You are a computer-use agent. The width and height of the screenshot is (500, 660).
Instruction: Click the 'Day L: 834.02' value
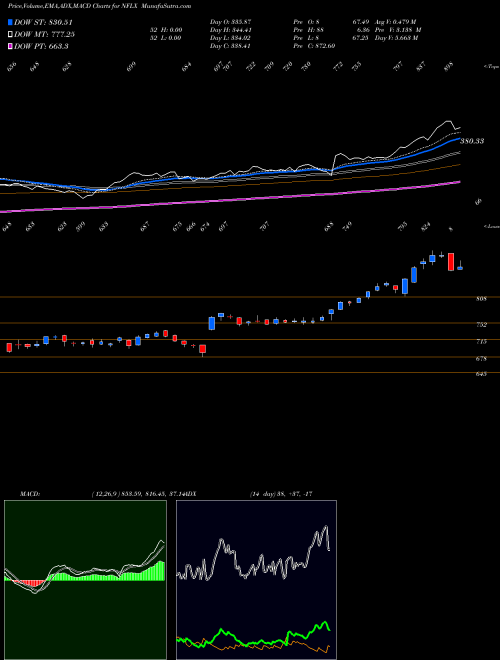pyautogui.click(x=230, y=38)
